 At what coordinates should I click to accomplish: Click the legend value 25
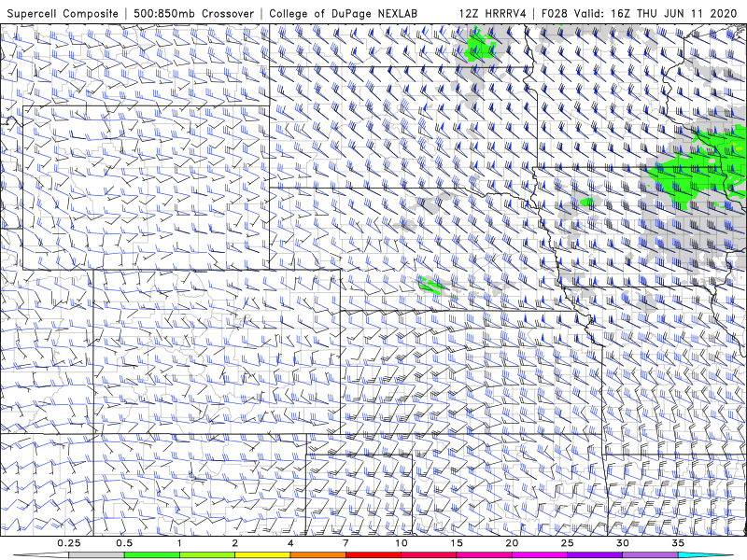pyautogui.click(x=567, y=543)
